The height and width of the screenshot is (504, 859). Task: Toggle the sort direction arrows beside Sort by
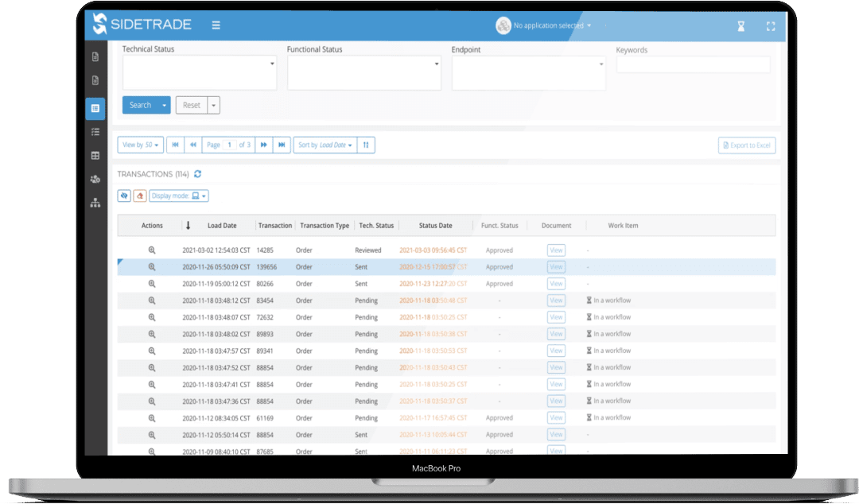click(x=365, y=145)
